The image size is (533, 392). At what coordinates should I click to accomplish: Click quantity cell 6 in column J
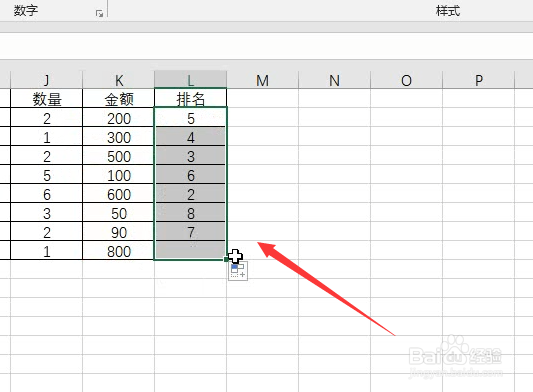point(47,194)
